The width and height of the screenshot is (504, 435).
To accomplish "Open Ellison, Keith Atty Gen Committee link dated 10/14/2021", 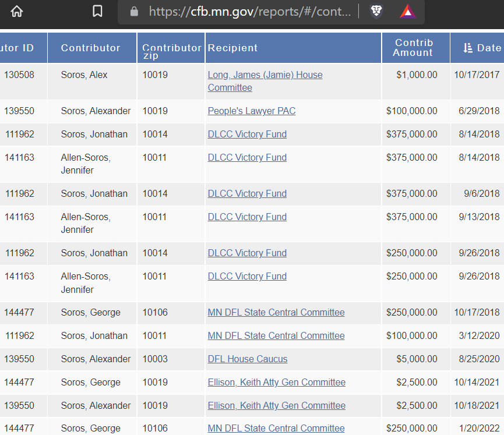I will 276,382.
